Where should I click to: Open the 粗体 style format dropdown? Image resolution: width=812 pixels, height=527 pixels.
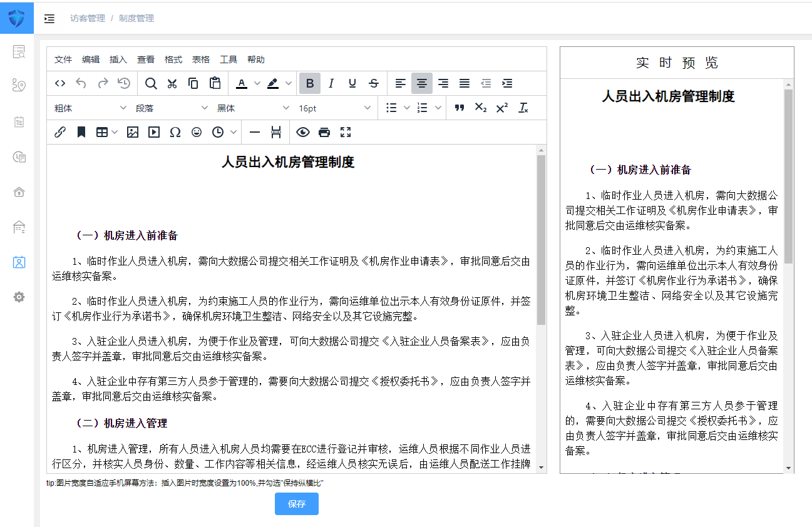pyautogui.click(x=90, y=108)
